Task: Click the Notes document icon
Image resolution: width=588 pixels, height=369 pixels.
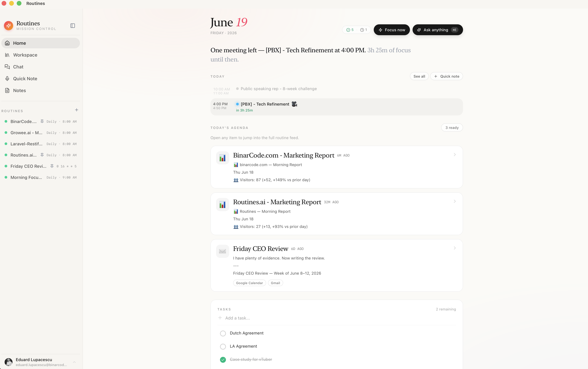Action: [7, 91]
